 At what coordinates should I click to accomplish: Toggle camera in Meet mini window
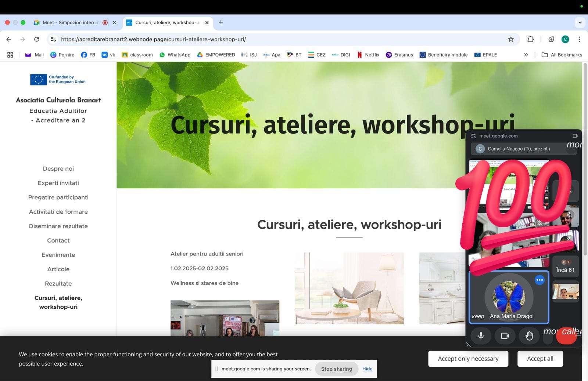[505, 335]
